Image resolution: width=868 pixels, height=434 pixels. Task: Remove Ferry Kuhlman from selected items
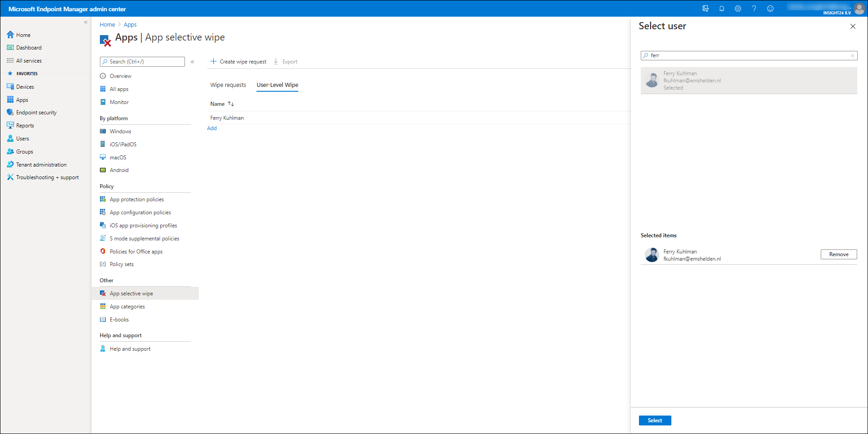pyautogui.click(x=839, y=254)
